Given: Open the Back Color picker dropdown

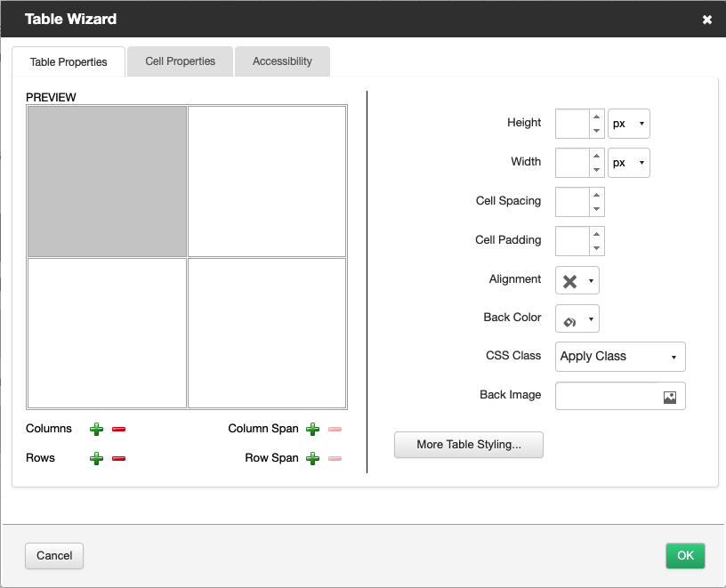Looking at the screenshot, I should pyautogui.click(x=577, y=318).
